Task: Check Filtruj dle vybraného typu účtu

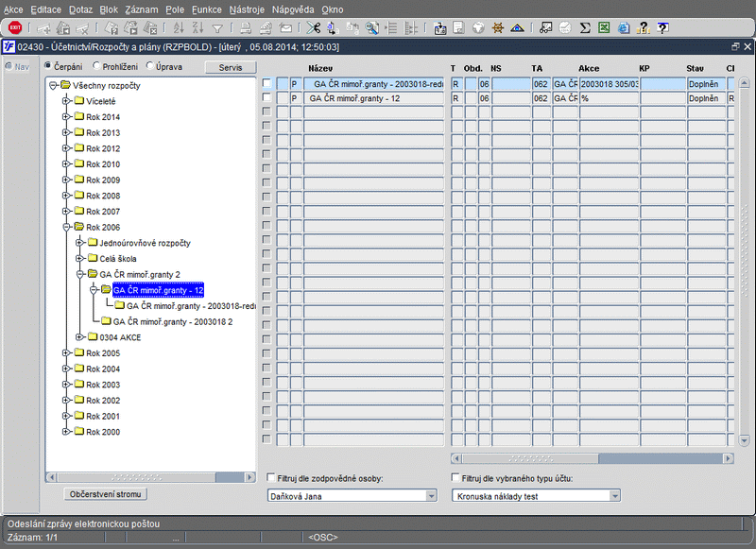Action: [456, 478]
